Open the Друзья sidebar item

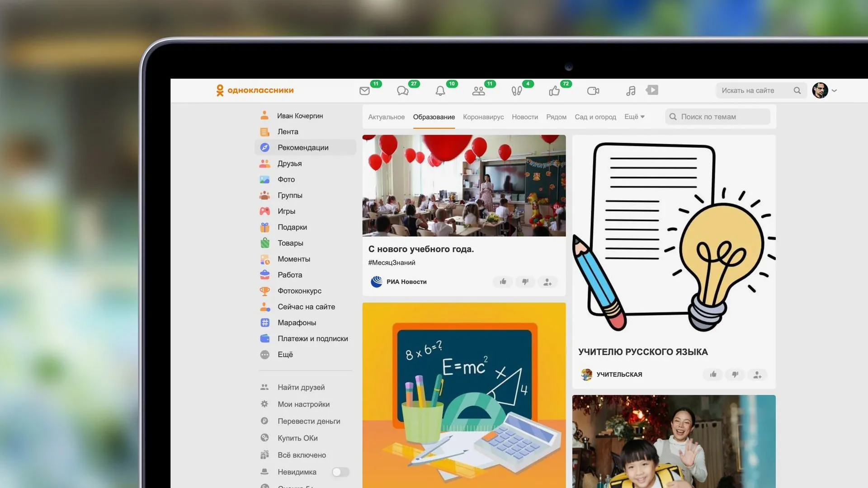coord(289,164)
